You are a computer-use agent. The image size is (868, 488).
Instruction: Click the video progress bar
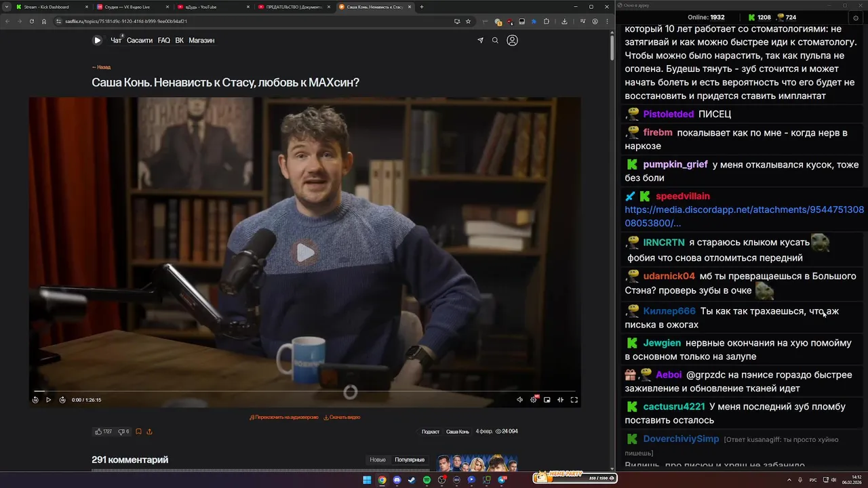(305, 391)
